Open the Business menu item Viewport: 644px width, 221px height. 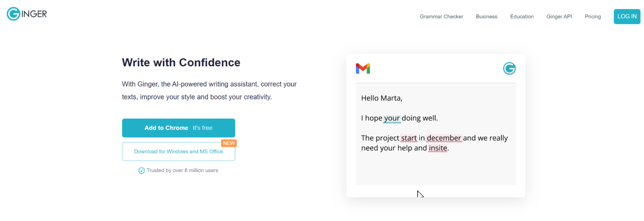pyautogui.click(x=486, y=16)
